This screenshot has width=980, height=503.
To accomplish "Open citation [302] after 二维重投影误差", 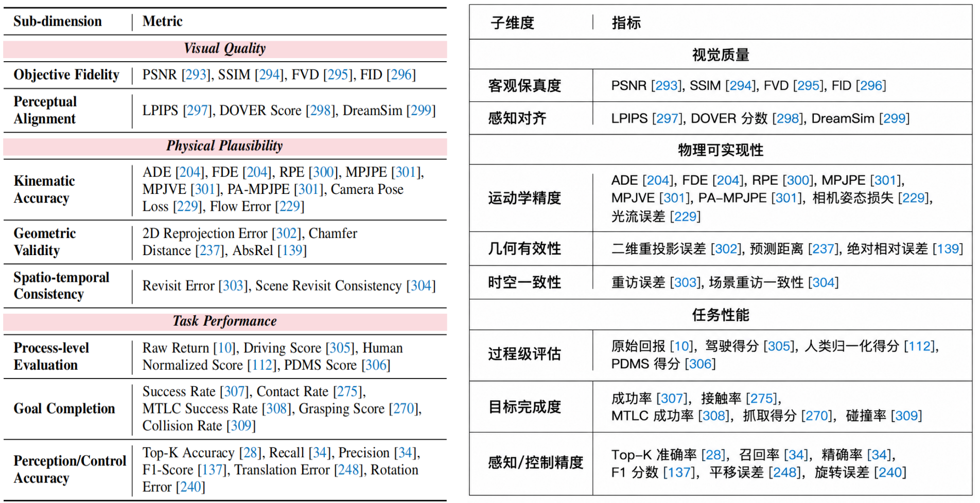I will click(726, 249).
